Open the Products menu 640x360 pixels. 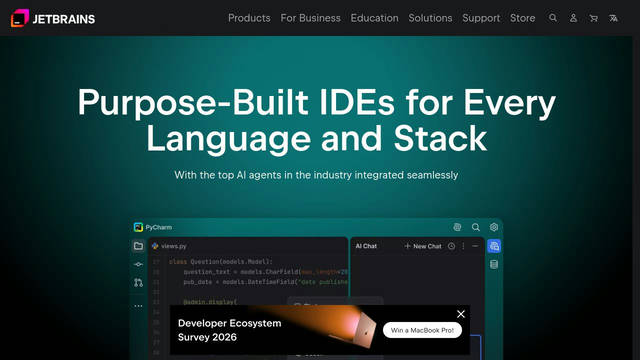249,18
